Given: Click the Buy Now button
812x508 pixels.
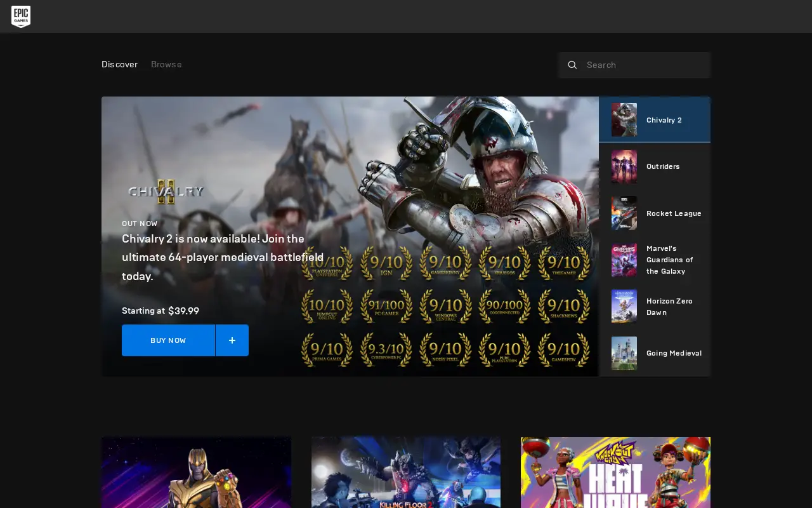Looking at the screenshot, I should [x=168, y=340].
